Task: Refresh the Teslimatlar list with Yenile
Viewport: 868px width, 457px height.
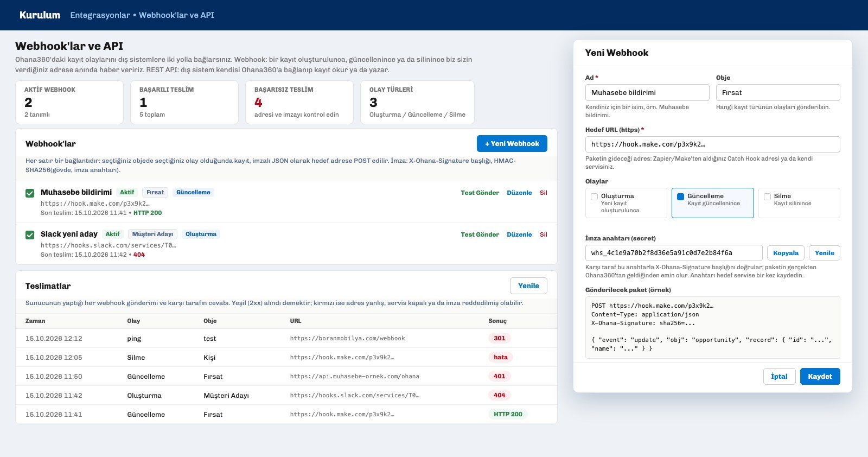Action: (528, 286)
